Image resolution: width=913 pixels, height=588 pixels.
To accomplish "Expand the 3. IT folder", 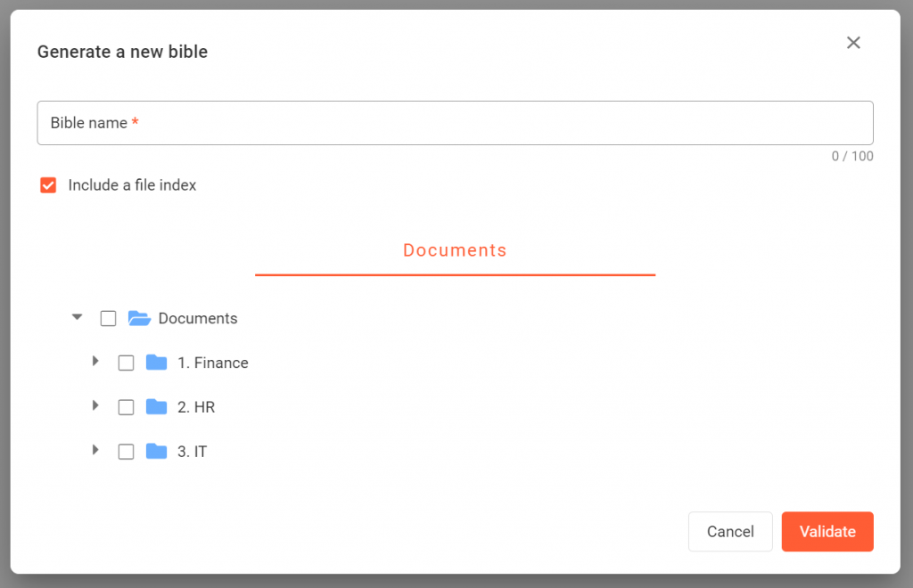I will [x=95, y=451].
